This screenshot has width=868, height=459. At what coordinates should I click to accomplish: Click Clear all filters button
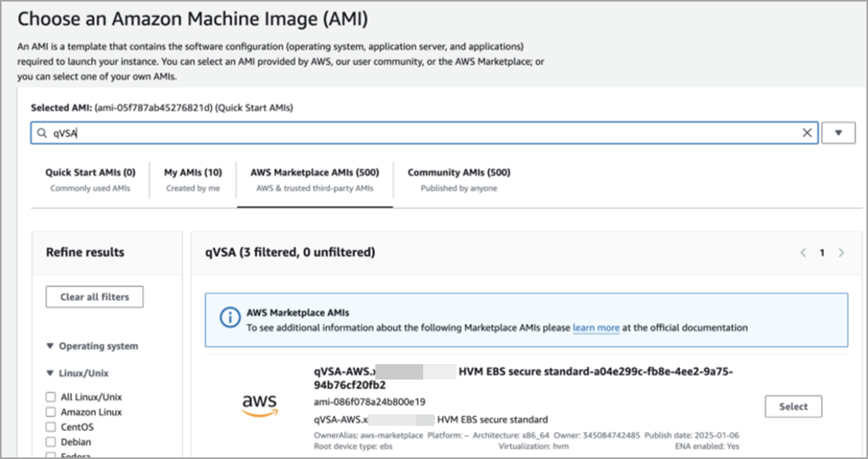pos(95,297)
